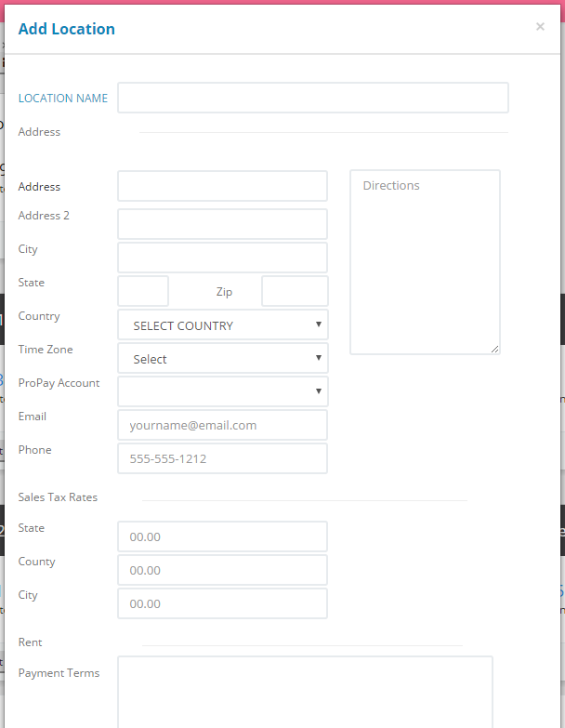Close the Add Location dialog

point(540,27)
